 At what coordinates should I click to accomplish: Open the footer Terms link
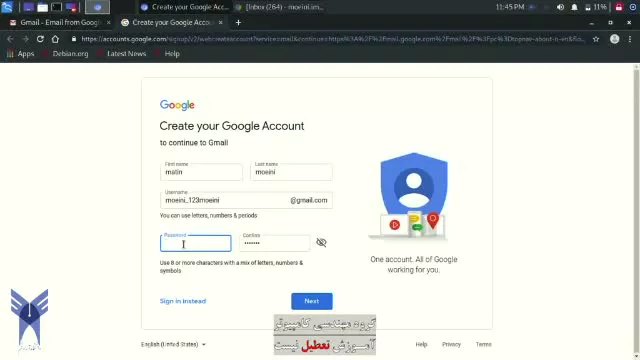[483, 344]
